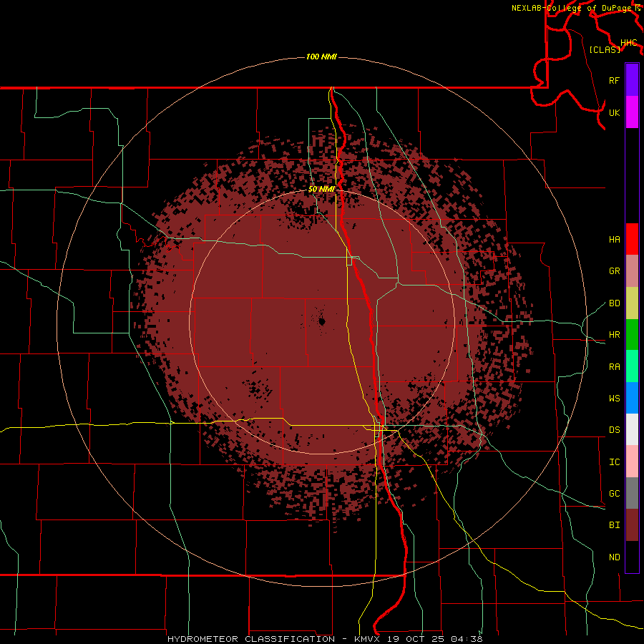Viewport: 644px width, 644px height.
Task: Click the 'RA' legend label
Action: click(x=614, y=367)
